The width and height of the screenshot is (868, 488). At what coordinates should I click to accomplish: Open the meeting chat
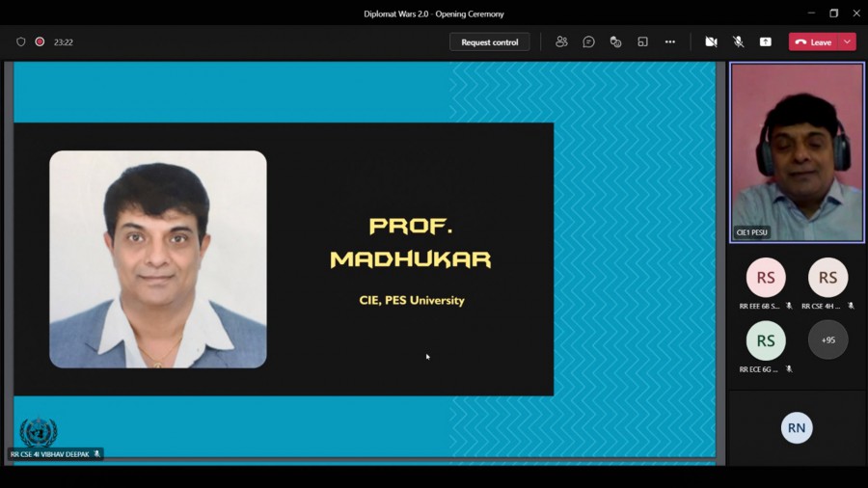pos(588,42)
